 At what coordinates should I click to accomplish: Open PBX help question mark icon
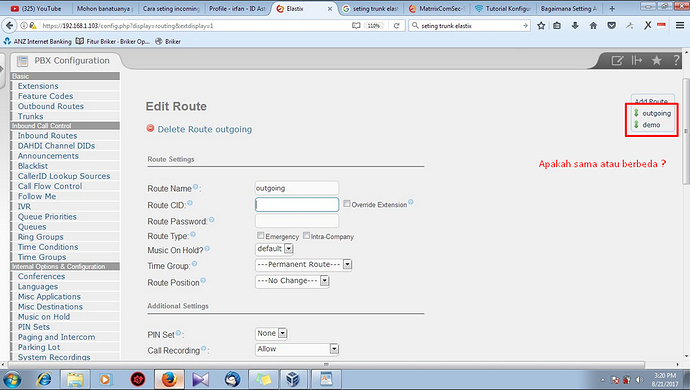coord(676,60)
